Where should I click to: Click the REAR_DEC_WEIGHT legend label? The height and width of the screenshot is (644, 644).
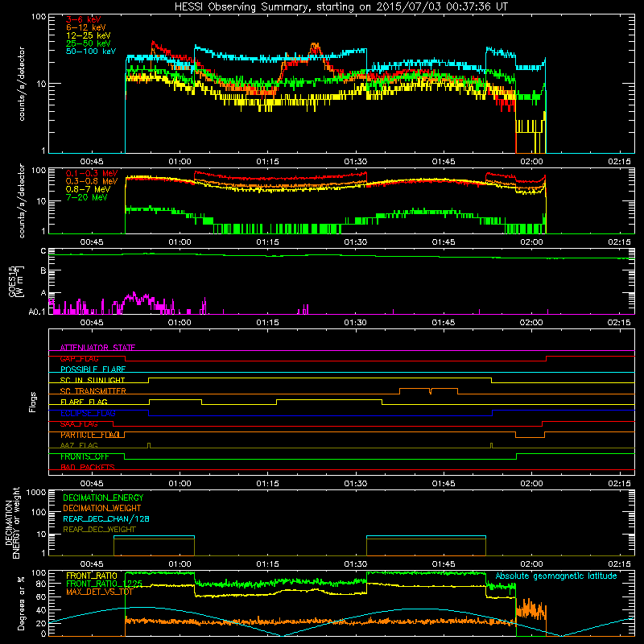tap(99, 530)
